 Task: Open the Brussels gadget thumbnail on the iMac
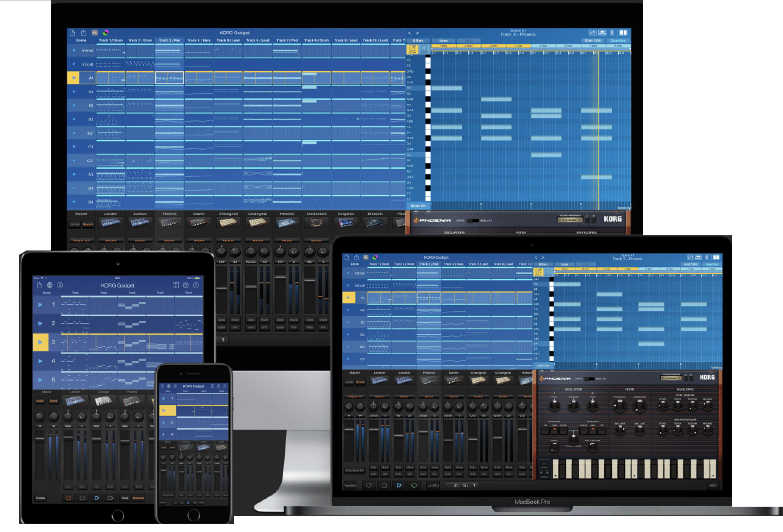click(x=375, y=223)
